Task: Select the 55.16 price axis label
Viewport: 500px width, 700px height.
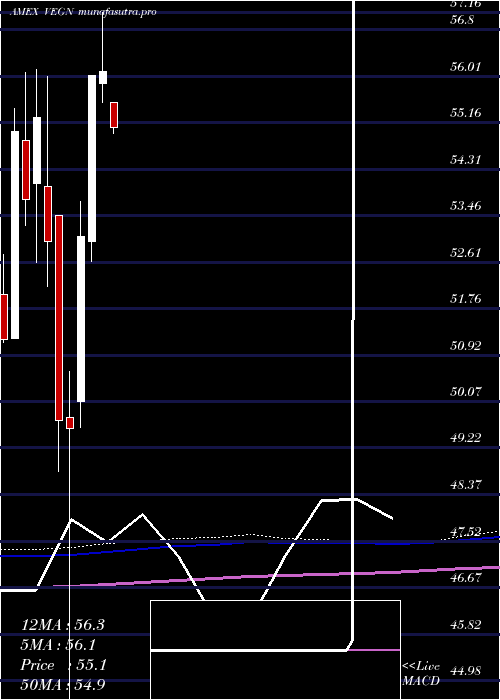Action: pyautogui.click(x=466, y=112)
